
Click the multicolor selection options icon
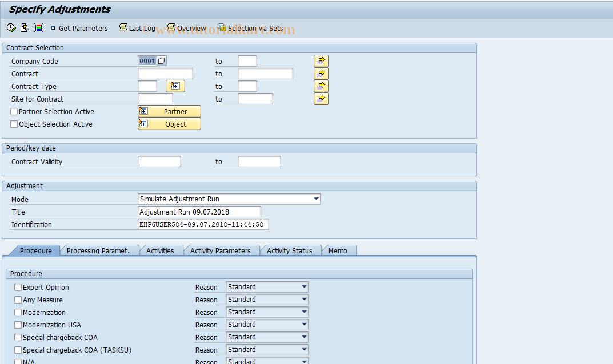point(38,28)
